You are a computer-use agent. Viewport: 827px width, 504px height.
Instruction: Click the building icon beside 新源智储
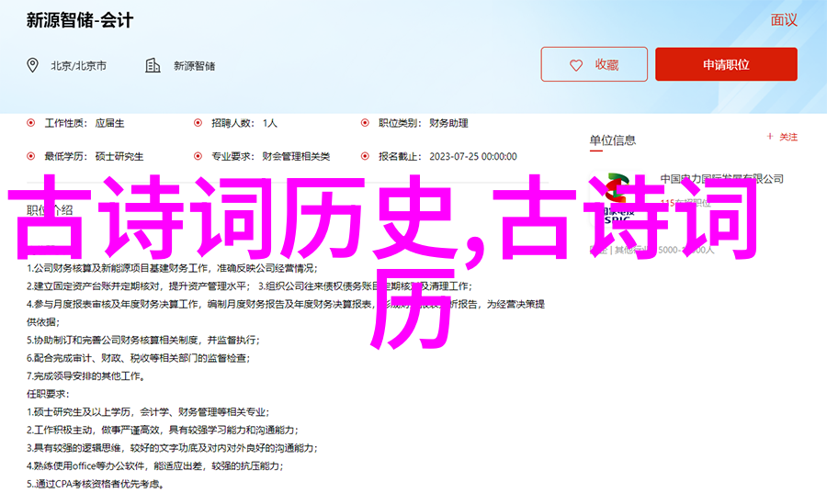tap(153, 65)
